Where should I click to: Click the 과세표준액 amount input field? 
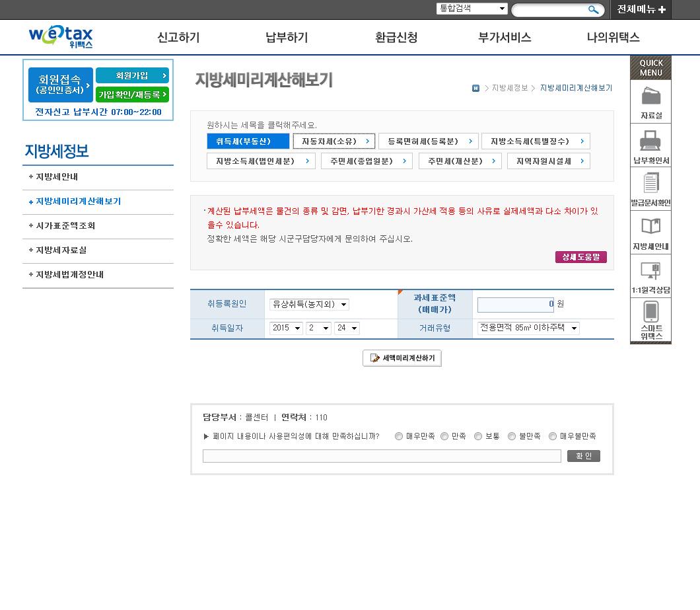pos(516,304)
